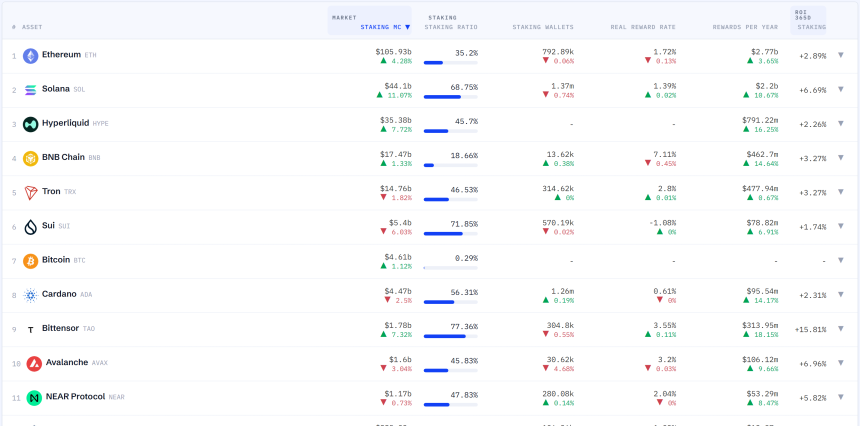Screen dimensions: 860x426
Task: Open the Solana asset link
Action: coord(56,89)
